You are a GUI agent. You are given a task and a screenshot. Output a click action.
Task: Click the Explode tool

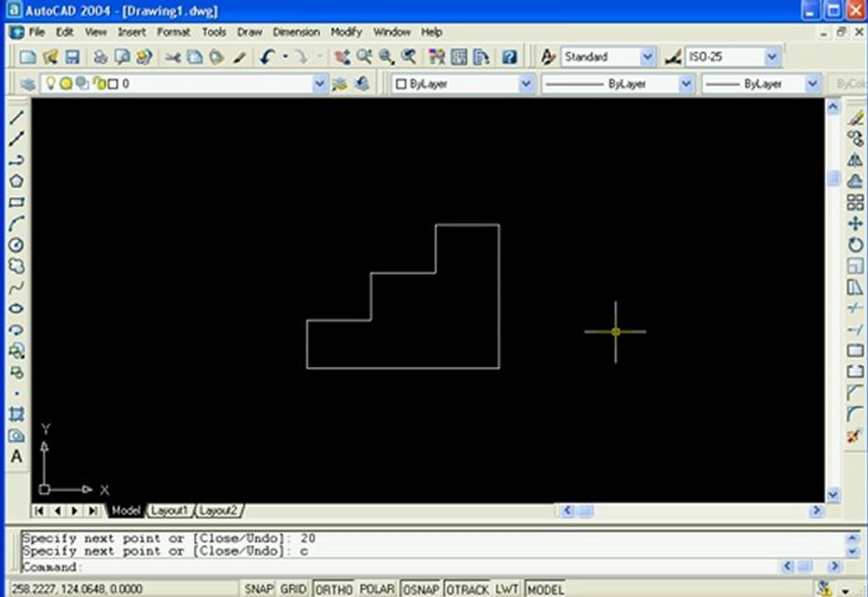tap(856, 435)
